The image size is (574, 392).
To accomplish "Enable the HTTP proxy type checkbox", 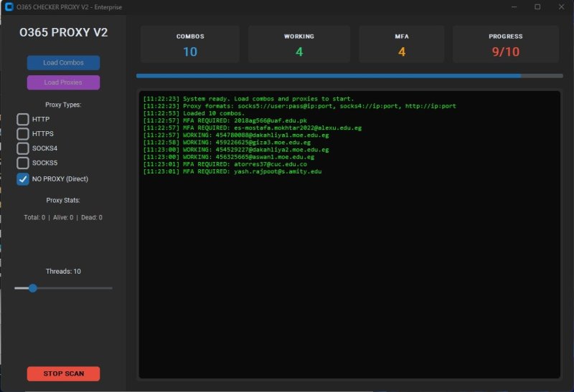I will pyautogui.click(x=23, y=119).
